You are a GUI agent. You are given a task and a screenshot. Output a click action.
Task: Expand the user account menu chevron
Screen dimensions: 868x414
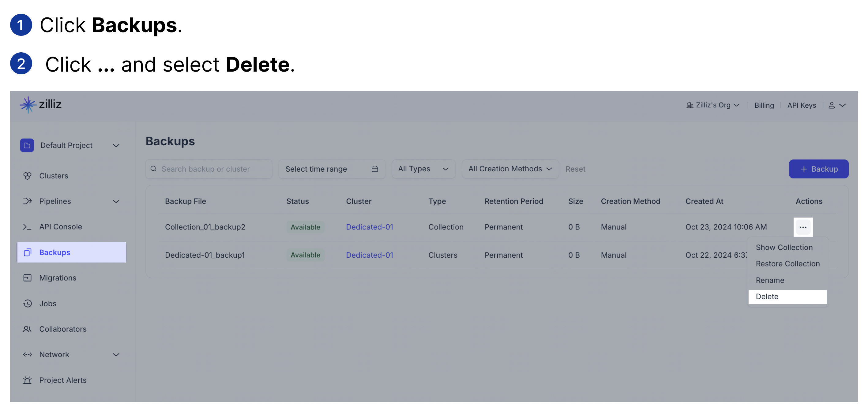click(x=842, y=106)
